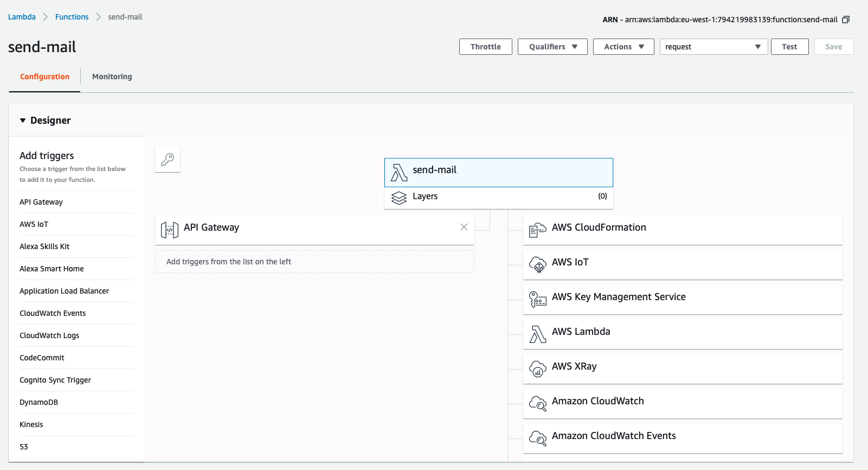Click the API Gateway trigger icon
The height and width of the screenshot is (470, 868).
[170, 230]
